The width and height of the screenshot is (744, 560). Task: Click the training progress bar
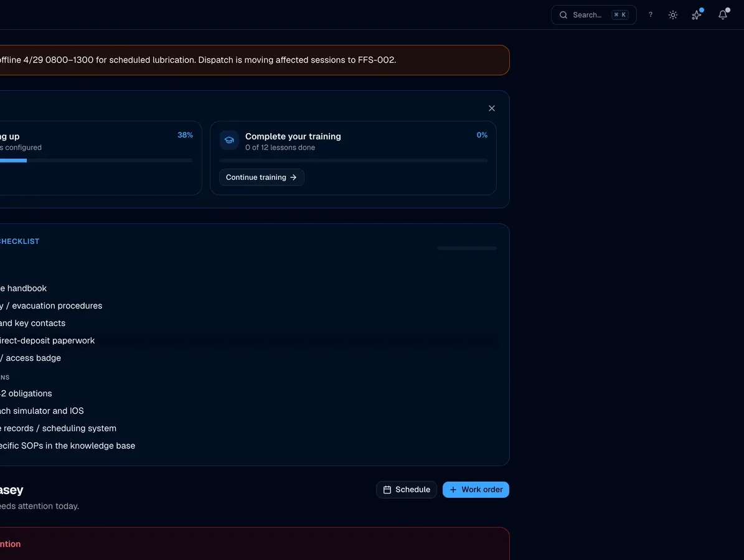click(x=354, y=161)
